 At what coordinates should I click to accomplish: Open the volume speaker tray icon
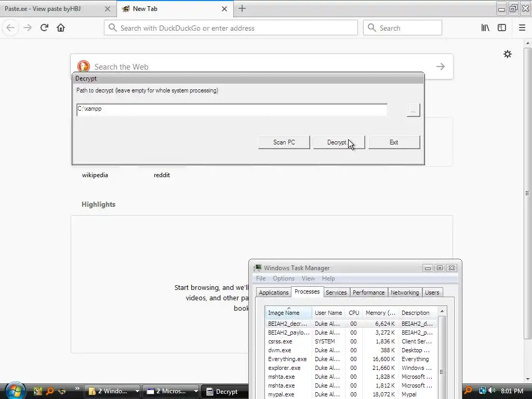491,391
